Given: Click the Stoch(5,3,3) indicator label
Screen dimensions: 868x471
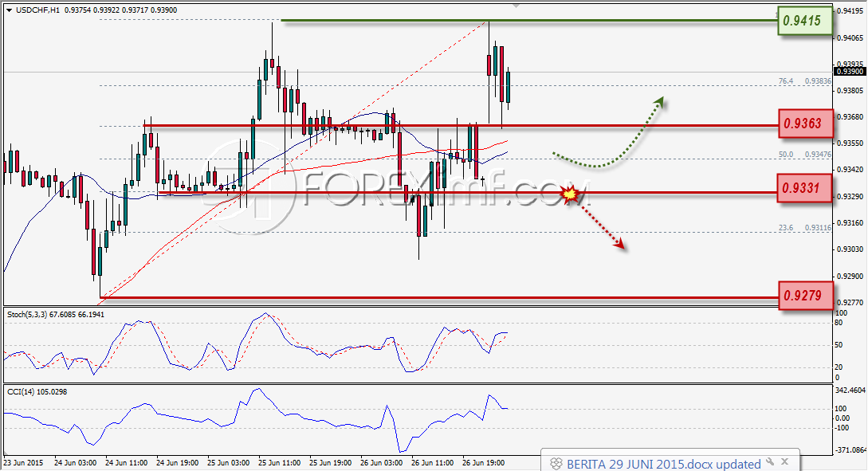Looking at the screenshot, I should (x=55, y=314).
